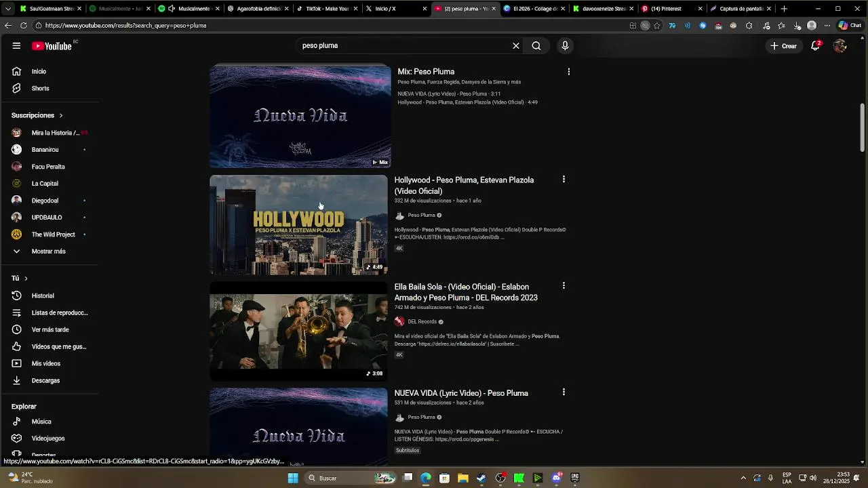Screen dimensions: 868x488
Task: Open the Windows Start menu
Action: pos(293,479)
